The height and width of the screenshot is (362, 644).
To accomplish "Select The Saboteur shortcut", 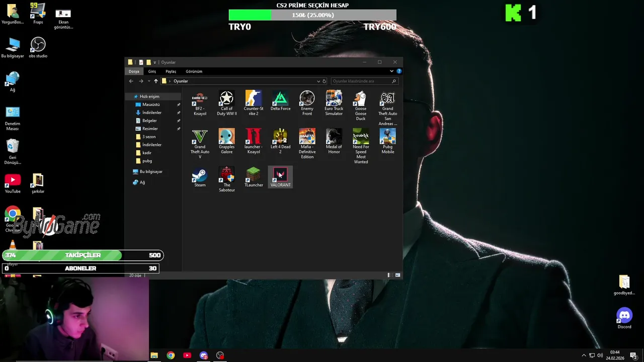I will coord(226,180).
